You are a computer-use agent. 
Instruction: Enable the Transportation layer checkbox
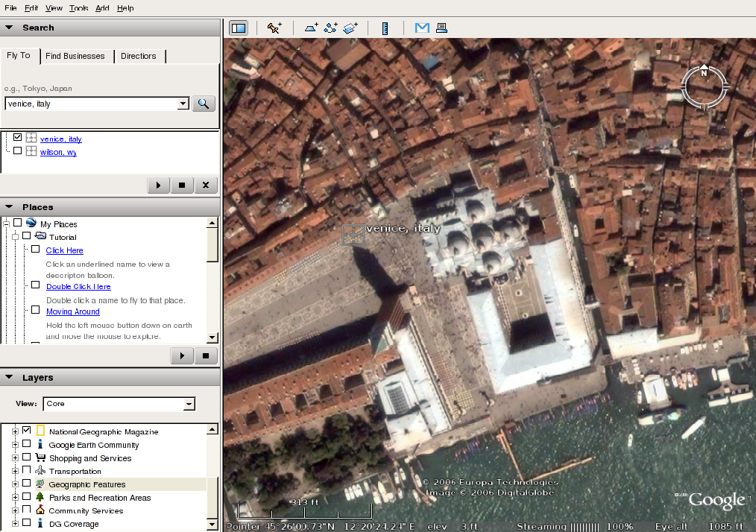click(x=27, y=469)
